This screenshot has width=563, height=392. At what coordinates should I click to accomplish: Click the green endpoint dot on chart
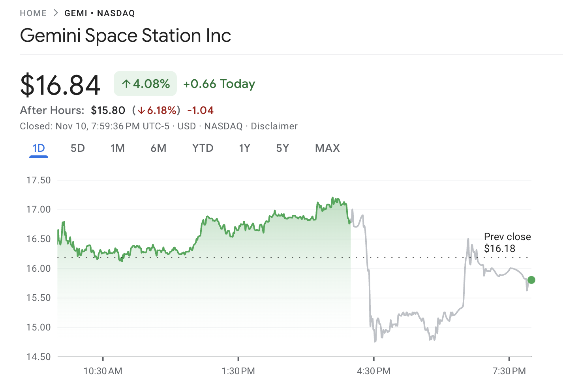(531, 280)
